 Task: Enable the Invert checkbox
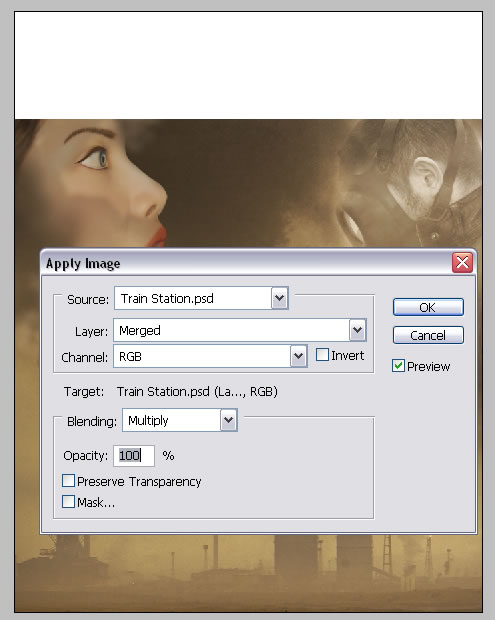coord(322,355)
